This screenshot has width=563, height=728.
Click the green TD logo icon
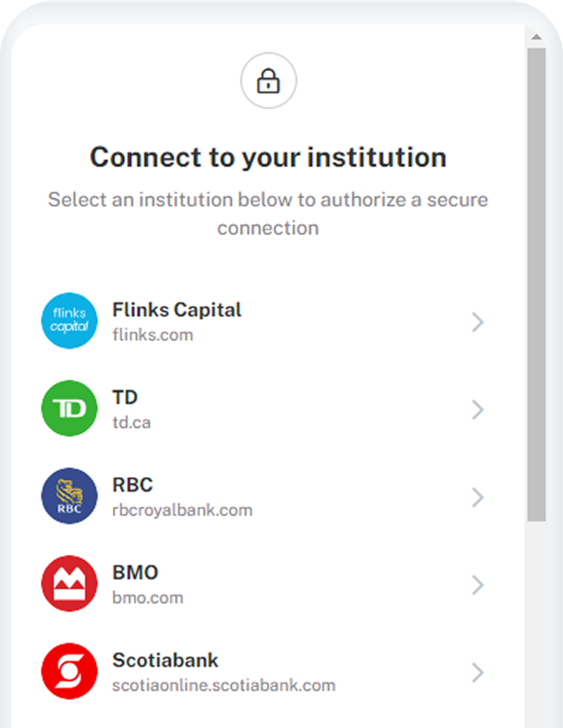pos(69,409)
